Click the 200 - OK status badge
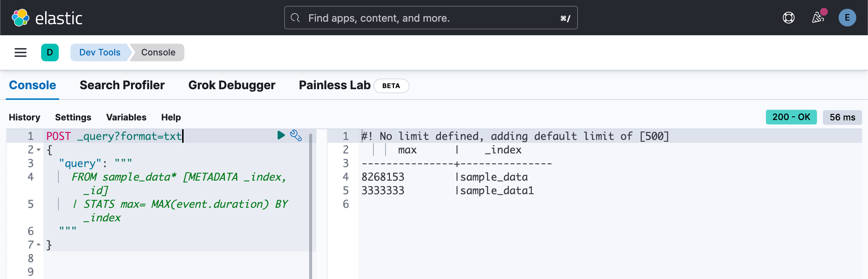This screenshot has width=868, height=279. [791, 117]
